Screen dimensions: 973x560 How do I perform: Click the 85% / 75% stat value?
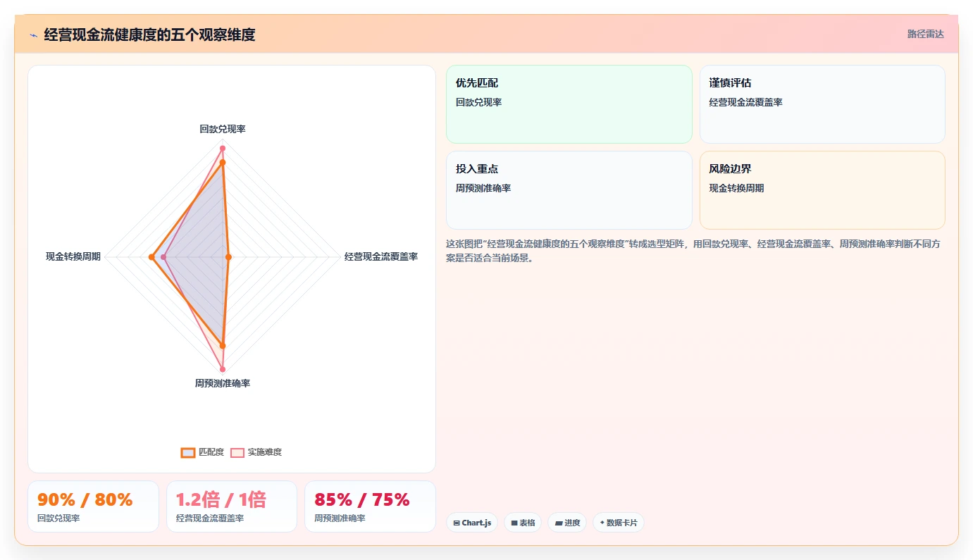click(362, 500)
